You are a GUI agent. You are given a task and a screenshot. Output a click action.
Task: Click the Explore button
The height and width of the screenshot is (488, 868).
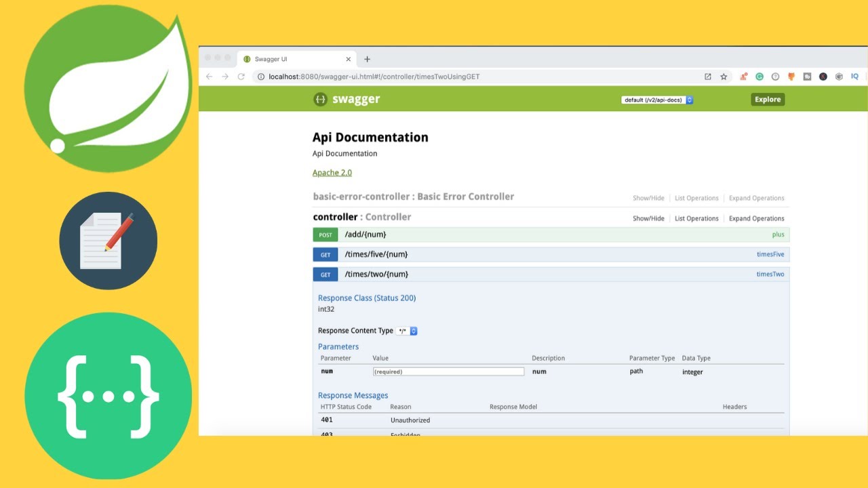[768, 100]
